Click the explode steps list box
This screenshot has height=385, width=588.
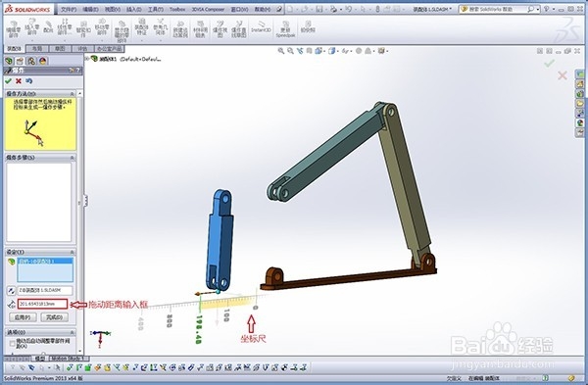[38, 203]
